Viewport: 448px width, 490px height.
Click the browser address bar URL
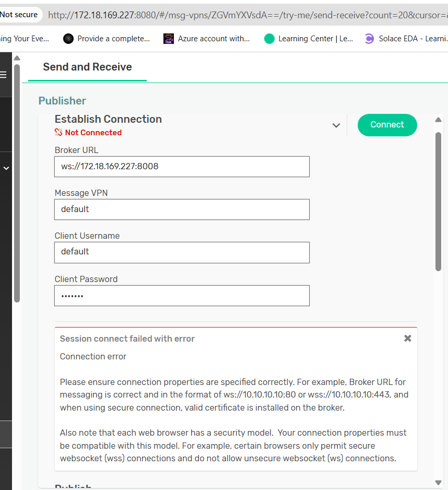pyautogui.click(x=247, y=15)
